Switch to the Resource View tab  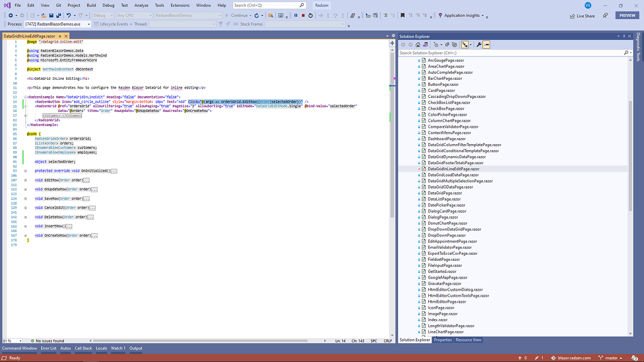468,340
